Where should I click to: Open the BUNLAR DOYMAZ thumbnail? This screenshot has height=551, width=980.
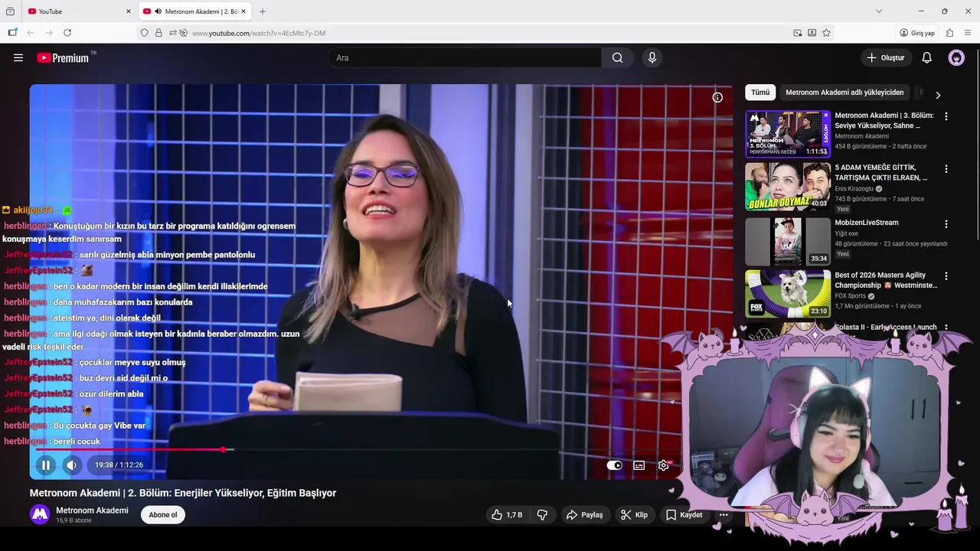click(788, 187)
